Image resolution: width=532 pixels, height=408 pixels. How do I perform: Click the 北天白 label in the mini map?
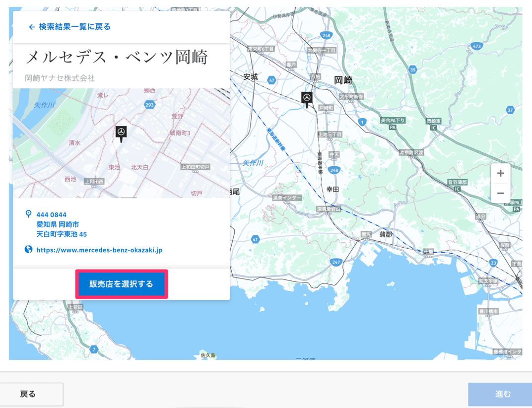pos(140,167)
